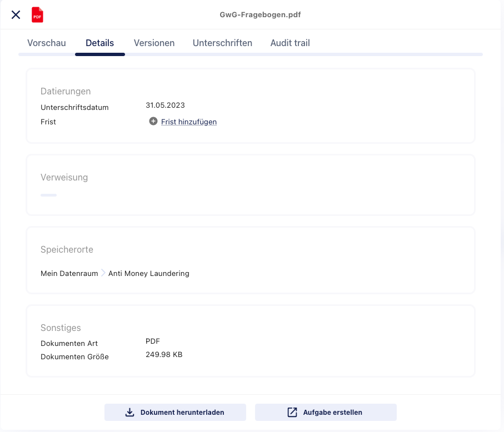The height and width of the screenshot is (432, 504).
Task: Click the Frist hinzufügen link
Action: (x=189, y=122)
